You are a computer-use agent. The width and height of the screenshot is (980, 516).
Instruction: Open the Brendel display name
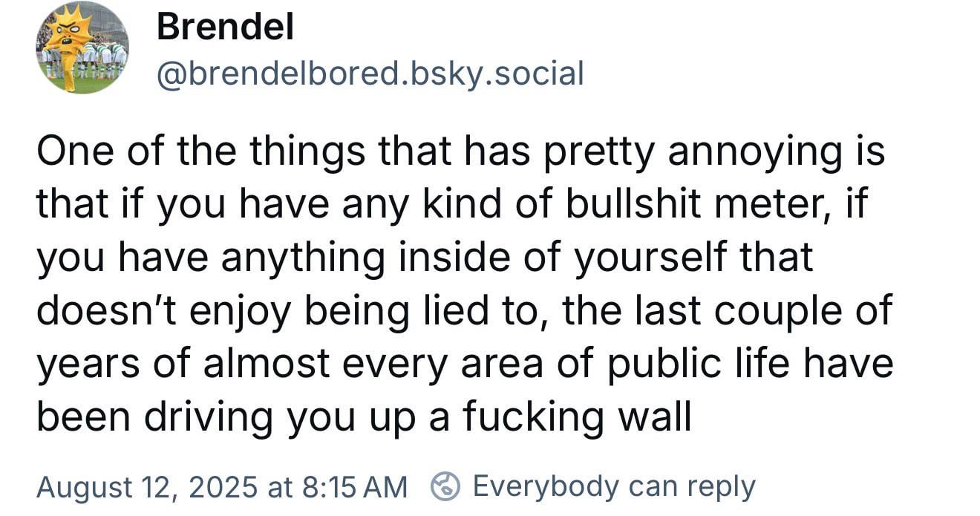click(226, 27)
